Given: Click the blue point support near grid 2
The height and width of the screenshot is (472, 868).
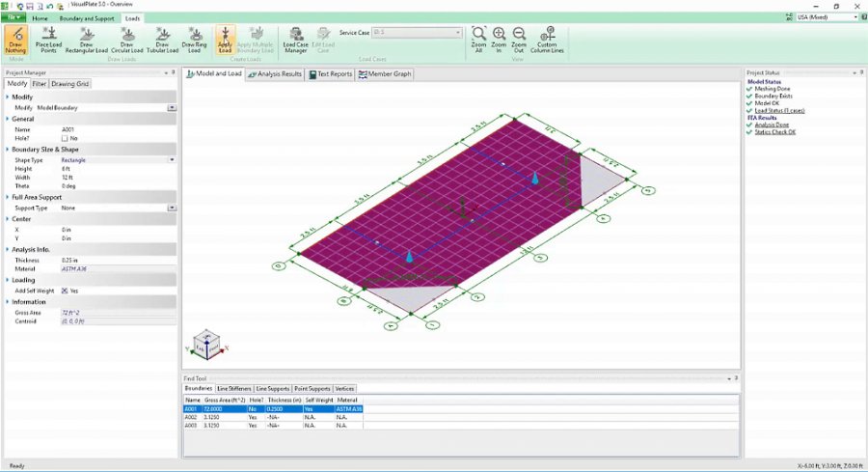Looking at the screenshot, I should [x=409, y=256].
